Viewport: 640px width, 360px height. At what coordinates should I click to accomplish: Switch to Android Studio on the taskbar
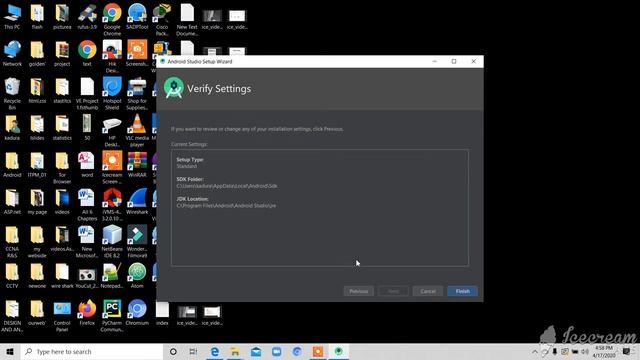[x=338, y=351]
